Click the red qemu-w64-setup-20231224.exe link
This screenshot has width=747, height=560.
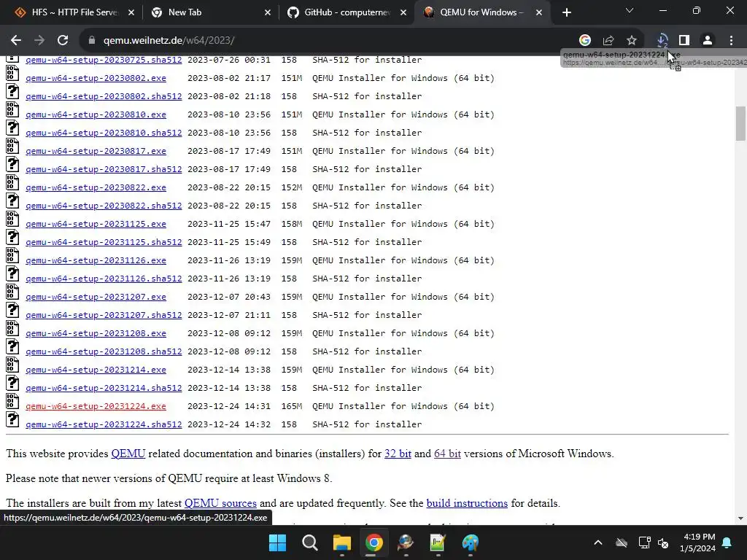tap(96, 406)
